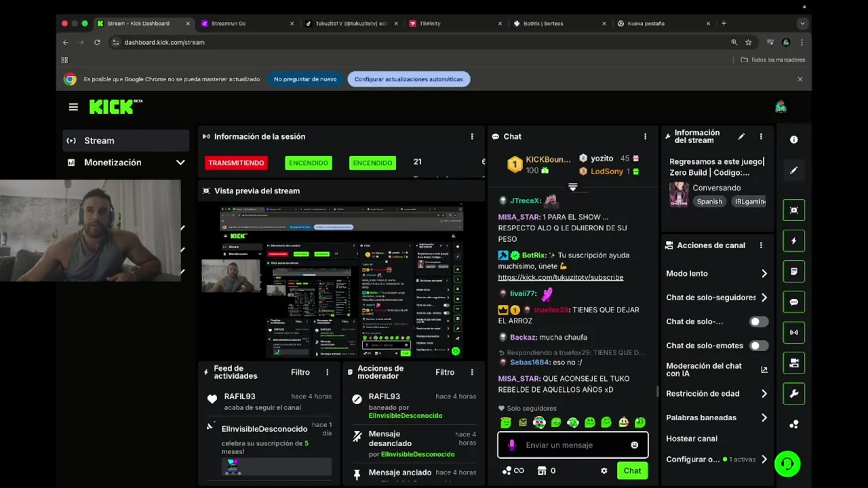Open Filtro in Acciones de moderador
Screen dimensions: 868x488
(x=445, y=372)
